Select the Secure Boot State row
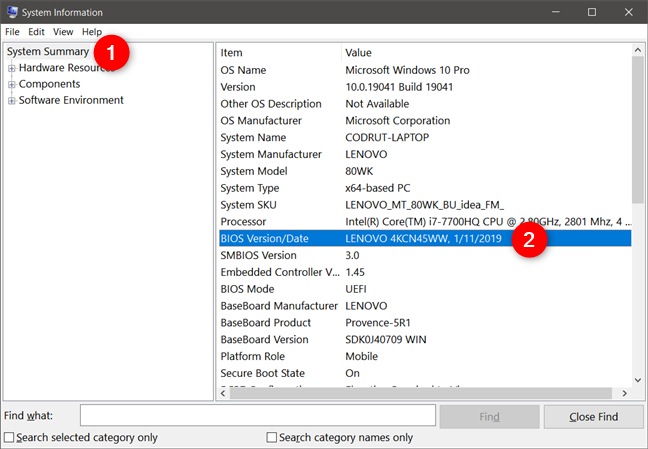Viewport: 648px width, 449px height. pos(425,373)
